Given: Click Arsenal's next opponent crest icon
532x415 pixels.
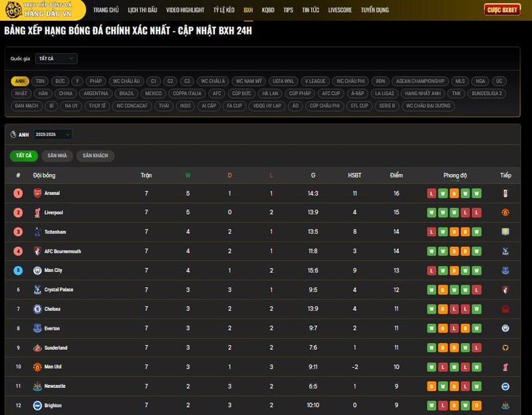Looking at the screenshot, I should click(x=505, y=193).
